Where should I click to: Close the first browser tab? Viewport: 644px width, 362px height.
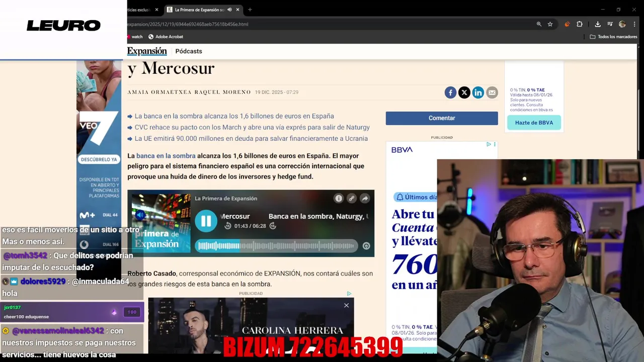156,10
